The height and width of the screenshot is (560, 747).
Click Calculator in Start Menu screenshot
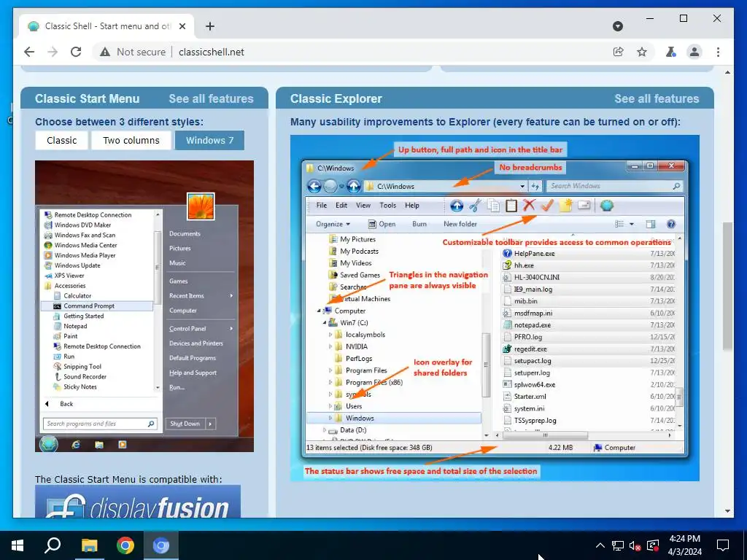click(77, 296)
